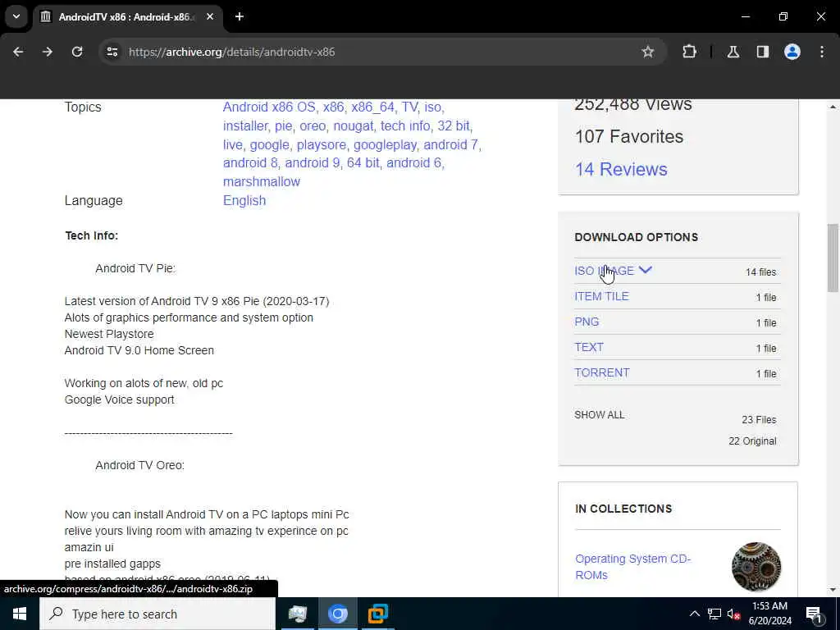View site information icon in address bar

112,52
